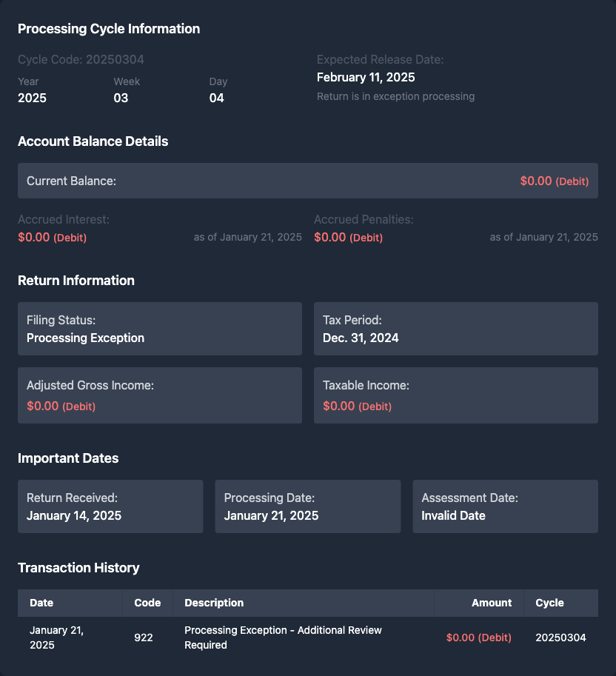
Task: Click the Code column header
Action: tap(147, 603)
